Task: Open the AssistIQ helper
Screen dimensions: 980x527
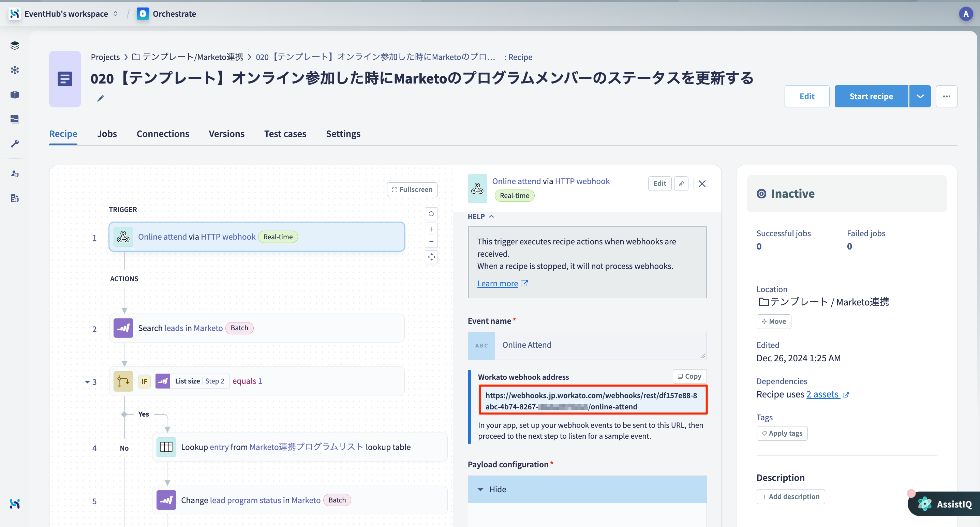Action: tap(945, 504)
